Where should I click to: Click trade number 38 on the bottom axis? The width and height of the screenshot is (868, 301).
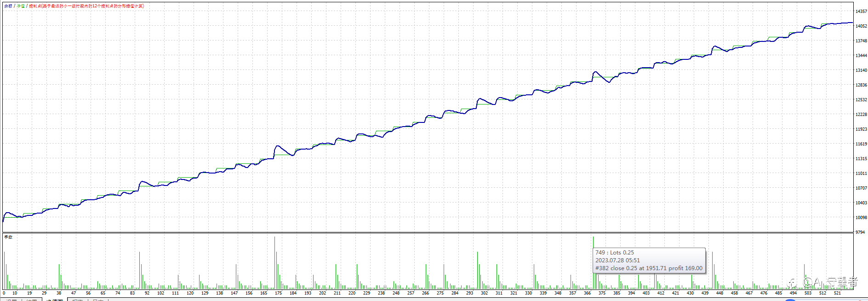click(58, 293)
